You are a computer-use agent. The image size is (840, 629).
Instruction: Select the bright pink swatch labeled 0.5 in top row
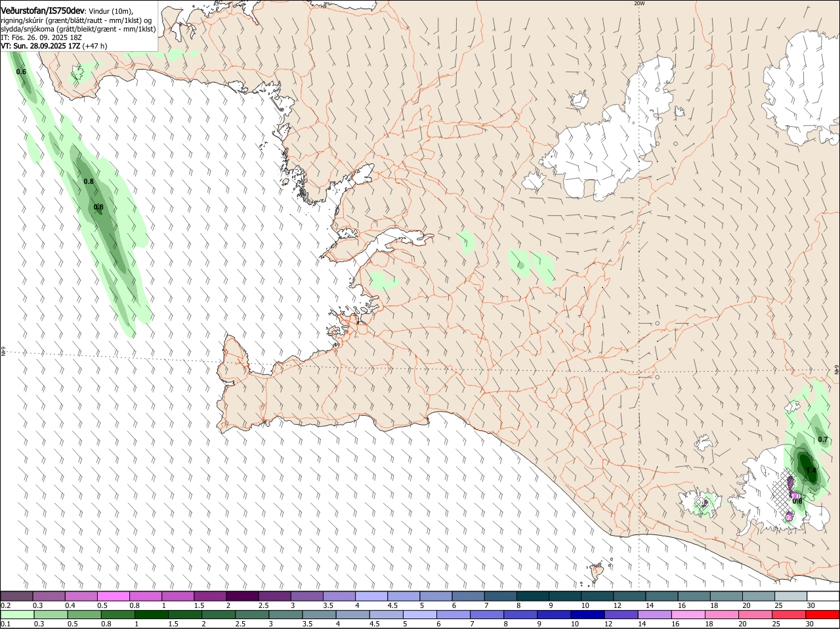point(114,596)
